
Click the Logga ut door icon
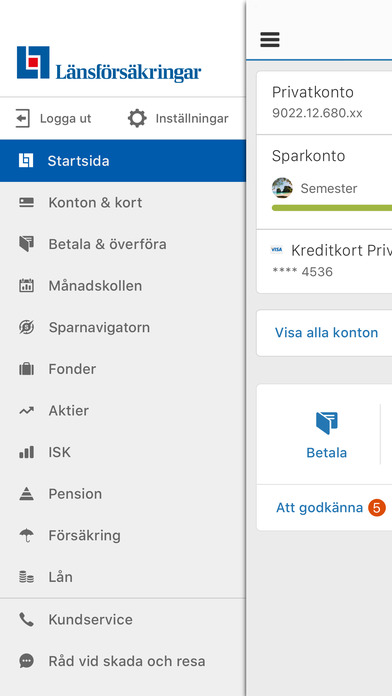pyautogui.click(x=23, y=119)
